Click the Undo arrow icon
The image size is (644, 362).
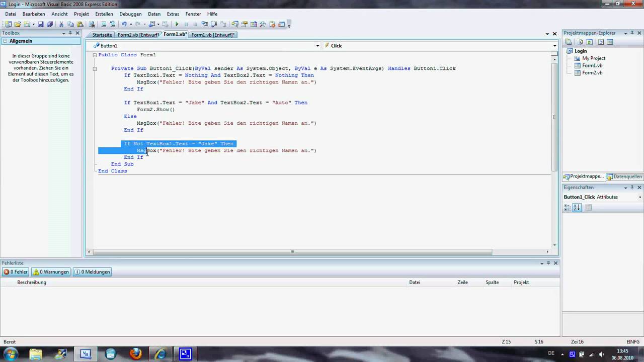(x=124, y=24)
